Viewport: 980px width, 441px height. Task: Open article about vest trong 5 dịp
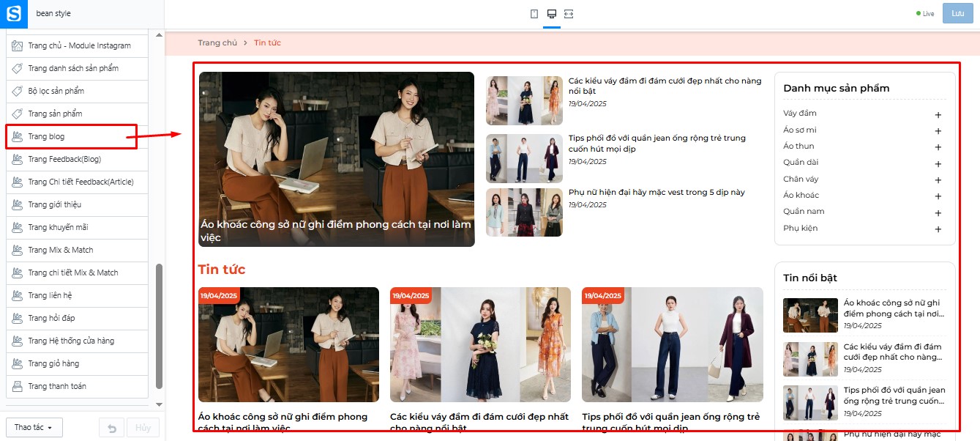[657, 193]
